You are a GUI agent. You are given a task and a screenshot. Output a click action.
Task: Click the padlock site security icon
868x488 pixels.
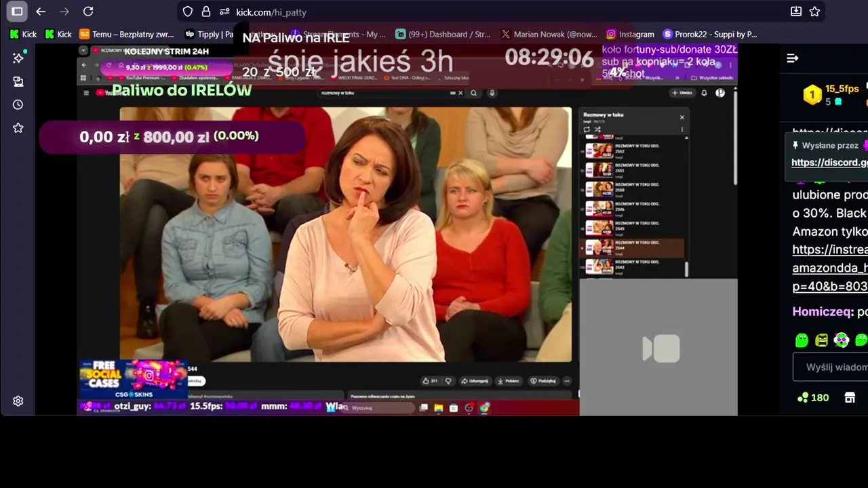[x=206, y=12]
